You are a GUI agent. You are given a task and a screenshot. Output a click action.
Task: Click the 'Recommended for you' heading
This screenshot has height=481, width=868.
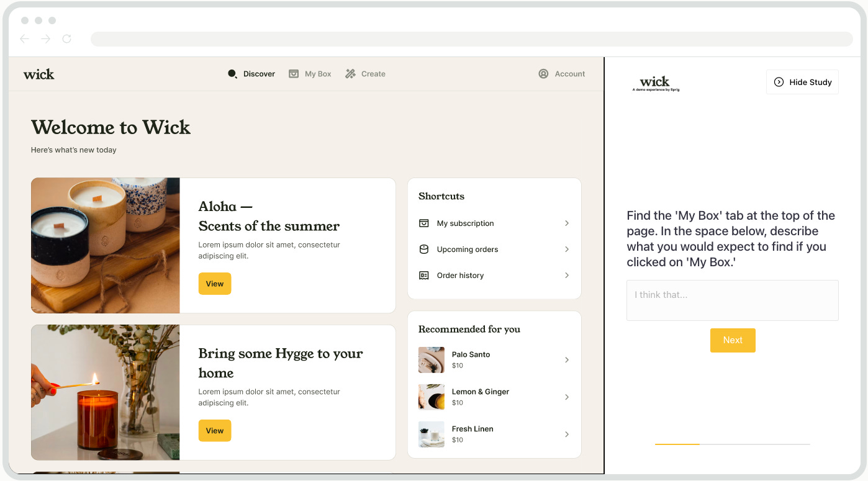tap(469, 330)
